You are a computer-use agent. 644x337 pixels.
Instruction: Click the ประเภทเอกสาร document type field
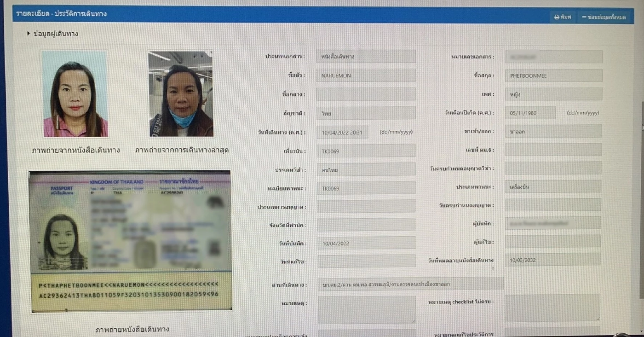366,57
